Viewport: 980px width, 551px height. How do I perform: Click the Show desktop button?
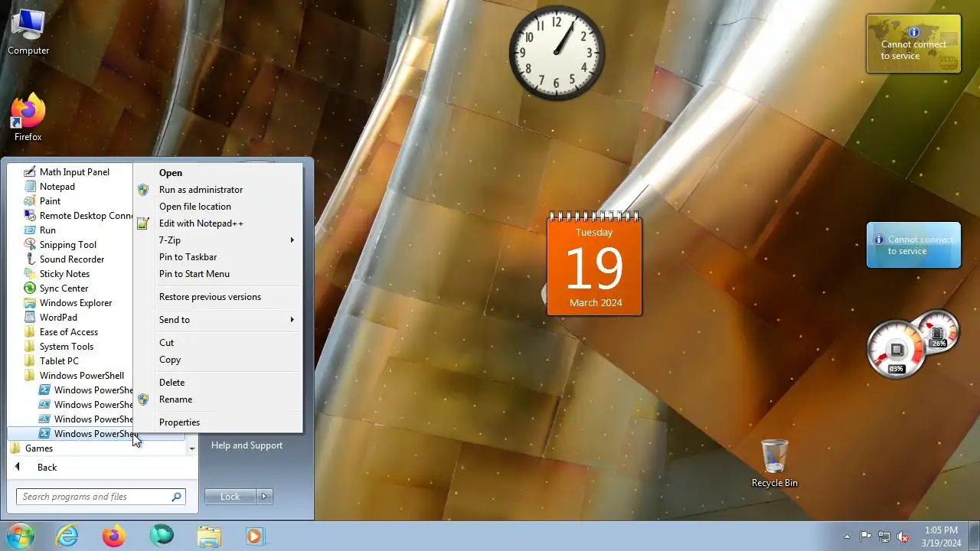[x=975, y=536]
